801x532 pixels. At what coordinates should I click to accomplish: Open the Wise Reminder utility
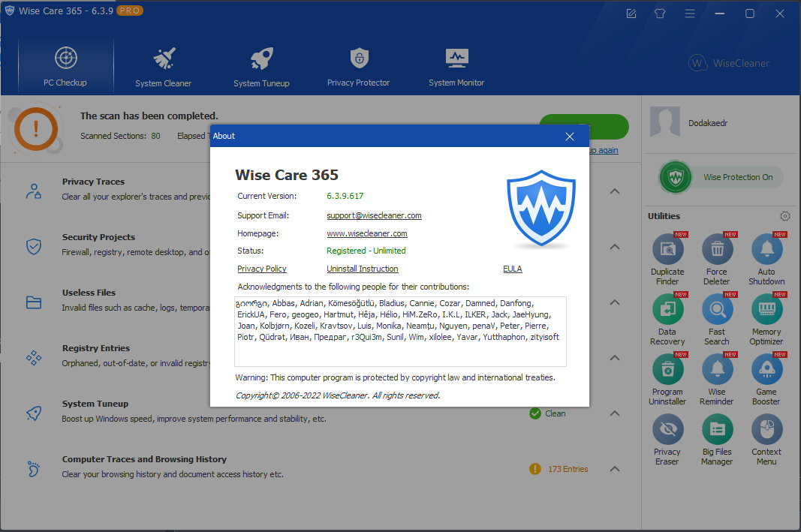[x=717, y=380]
